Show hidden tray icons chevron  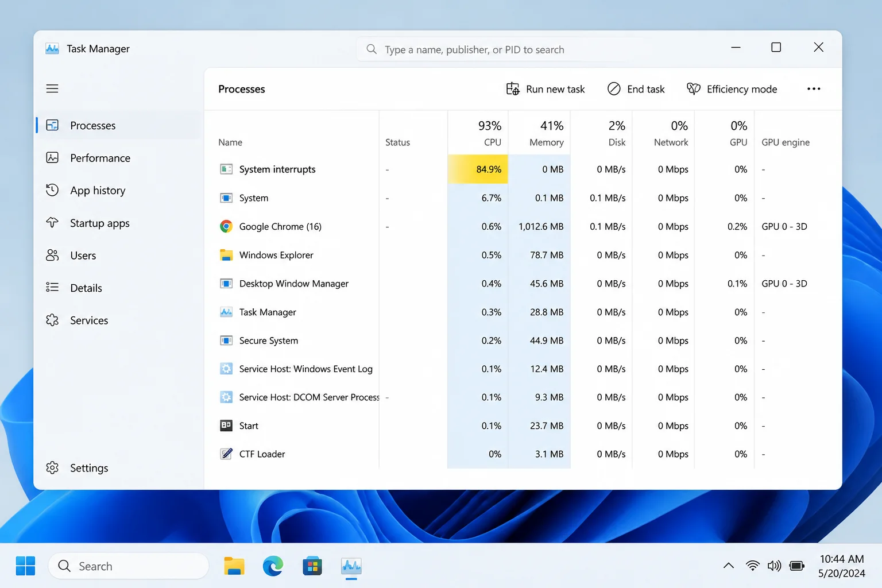[729, 566]
